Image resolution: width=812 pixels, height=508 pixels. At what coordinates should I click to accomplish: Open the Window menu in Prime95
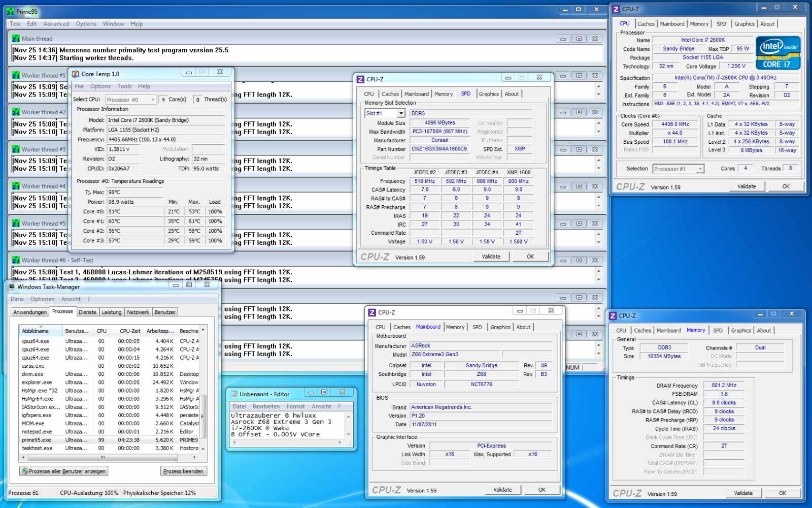pos(113,24)
